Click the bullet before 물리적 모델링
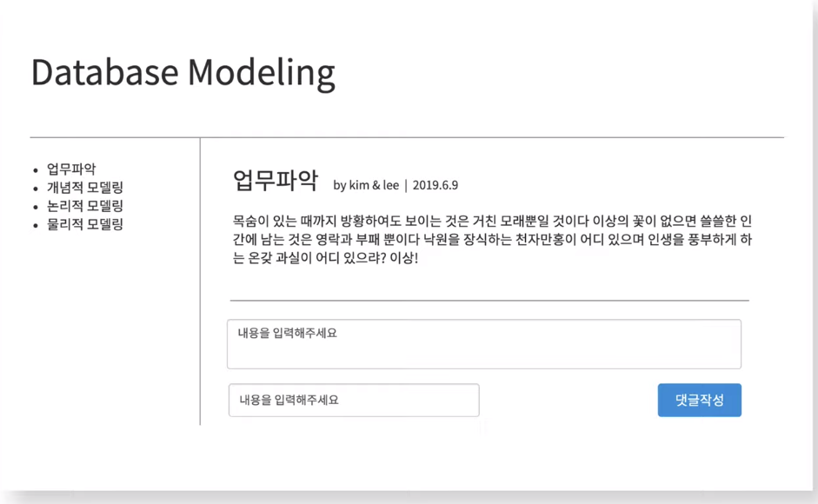This screenshot has height=504, width=818. coord(36,226)
